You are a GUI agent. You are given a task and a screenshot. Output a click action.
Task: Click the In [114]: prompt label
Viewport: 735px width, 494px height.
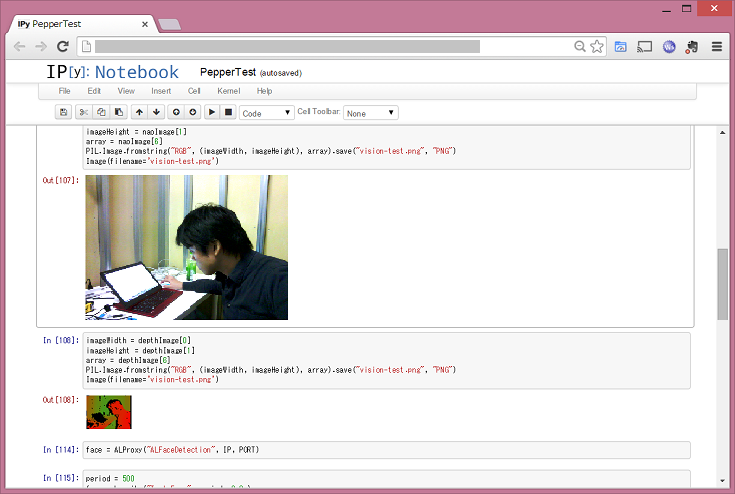click(x=60, y=449)
